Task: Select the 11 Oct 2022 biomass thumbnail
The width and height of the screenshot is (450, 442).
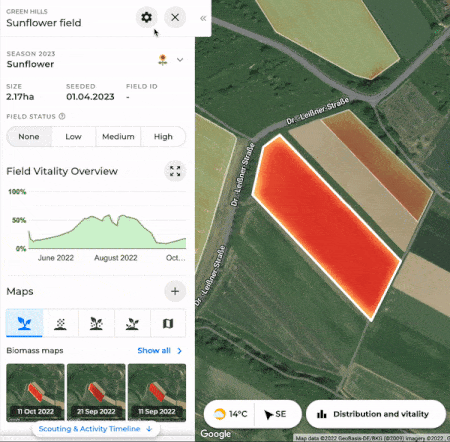Action: pyautogui.click(x=35, y=393)
